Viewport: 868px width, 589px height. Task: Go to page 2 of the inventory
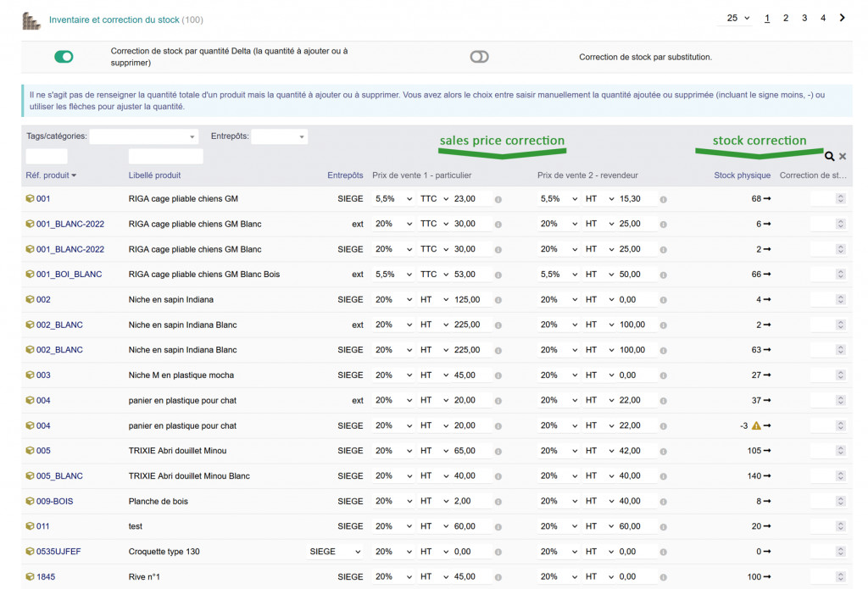point(786,18)
